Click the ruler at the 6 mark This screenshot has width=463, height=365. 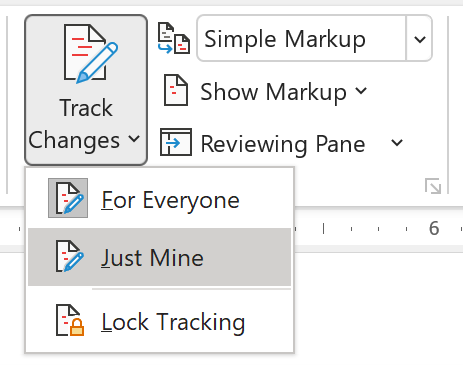point(434,228)
